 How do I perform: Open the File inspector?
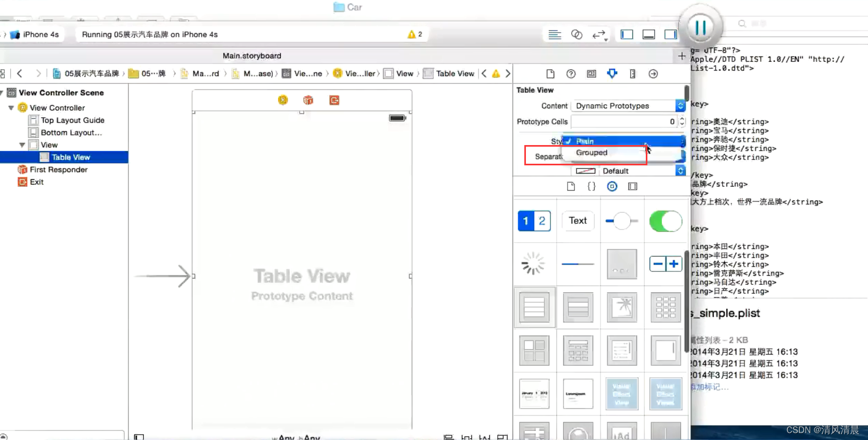pyautogui.click(x=550, y=74)
